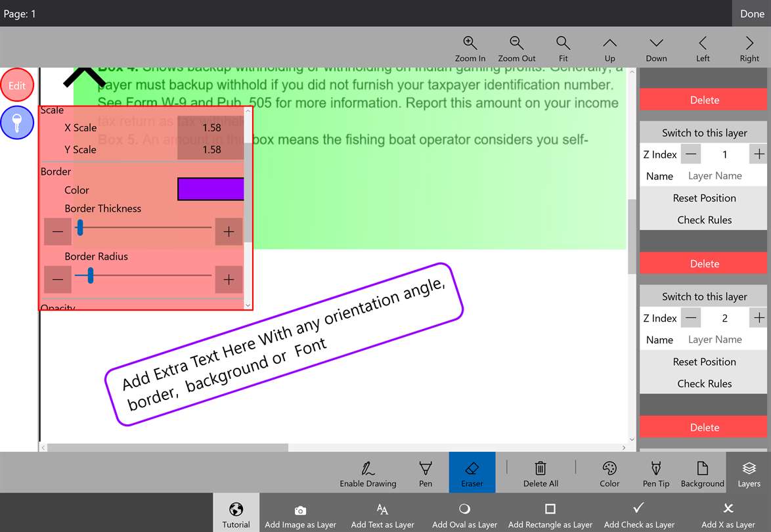Collapse panel using black chevron above Scale
This screenshot has width=771, height=532.
click(85, 77)
